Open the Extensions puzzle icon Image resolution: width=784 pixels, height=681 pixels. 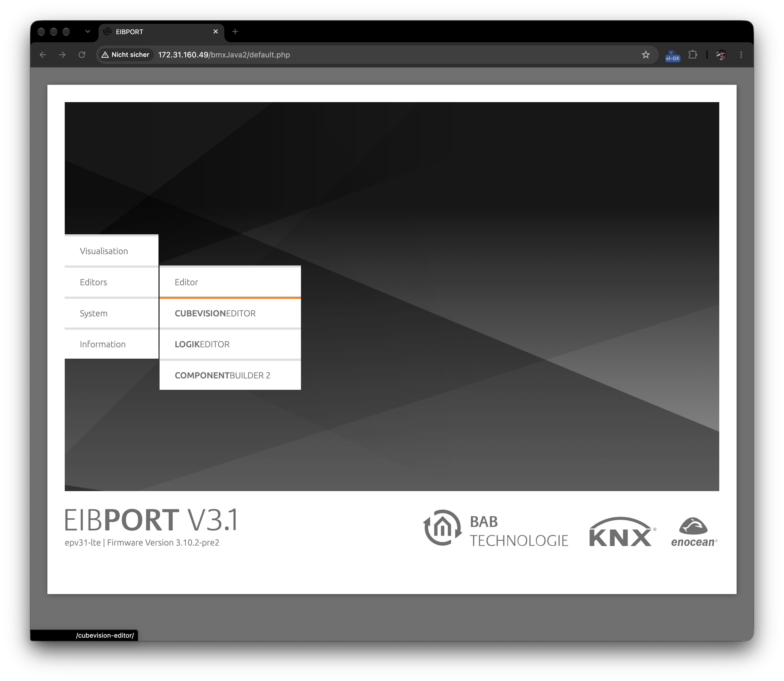point(692,55)
